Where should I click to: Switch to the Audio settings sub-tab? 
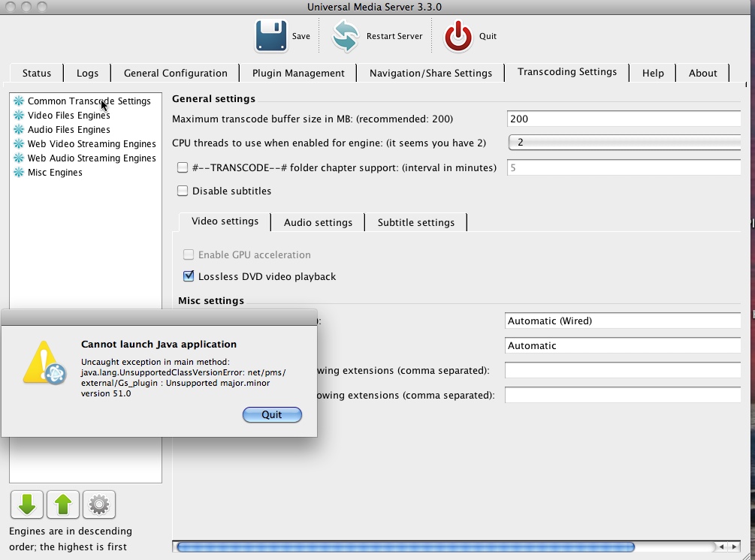click(x=318, y=222)
